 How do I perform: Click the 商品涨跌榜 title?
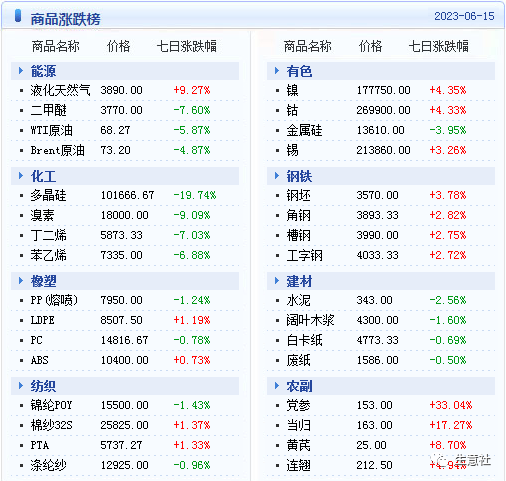(65, 19)
